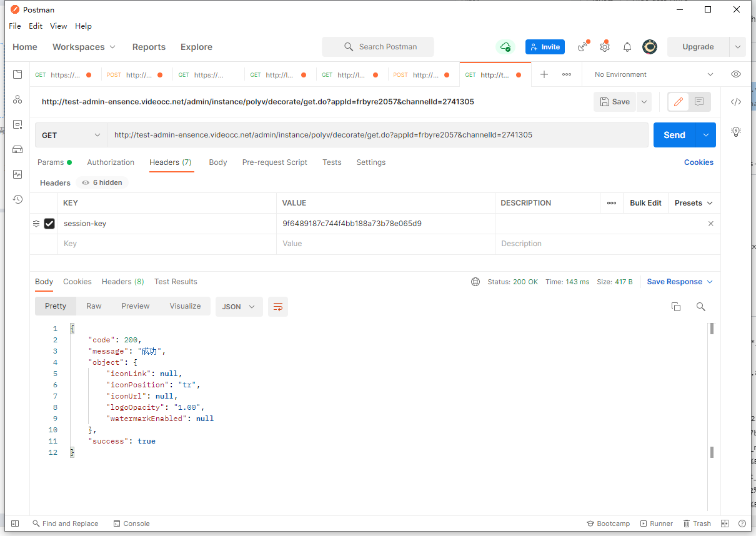Open Find and Replace

click(x=66, y=524)
